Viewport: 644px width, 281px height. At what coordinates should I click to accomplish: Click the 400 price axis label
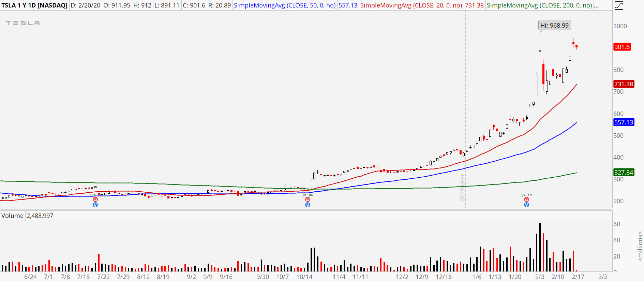point(618,158)
